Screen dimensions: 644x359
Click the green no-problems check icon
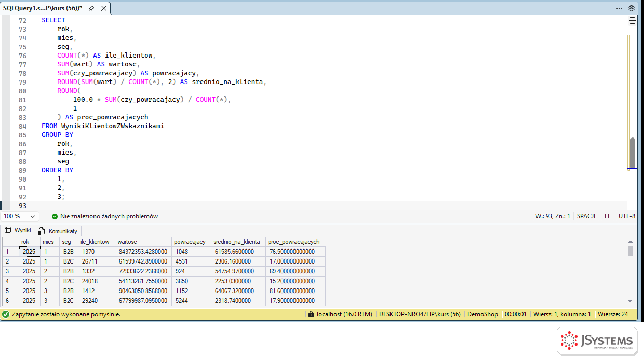tap(55, 216)
